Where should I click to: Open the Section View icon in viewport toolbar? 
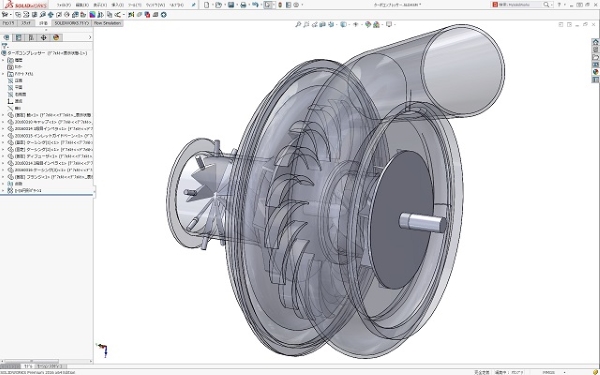coord(323,24)
